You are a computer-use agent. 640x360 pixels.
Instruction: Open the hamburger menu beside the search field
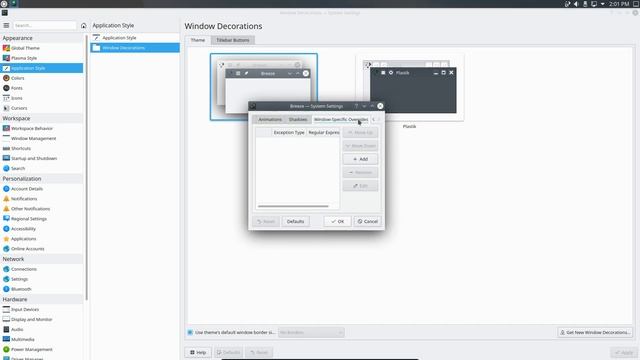[6, 25]
